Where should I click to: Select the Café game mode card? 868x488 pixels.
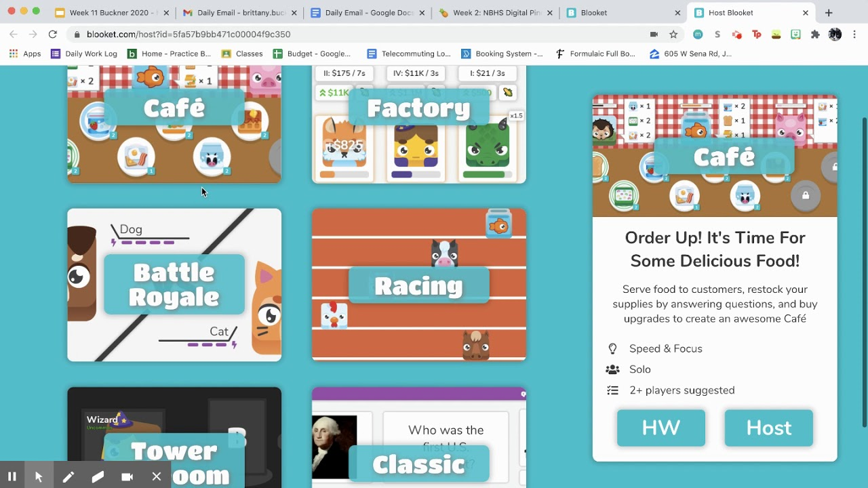click(174, 125)
